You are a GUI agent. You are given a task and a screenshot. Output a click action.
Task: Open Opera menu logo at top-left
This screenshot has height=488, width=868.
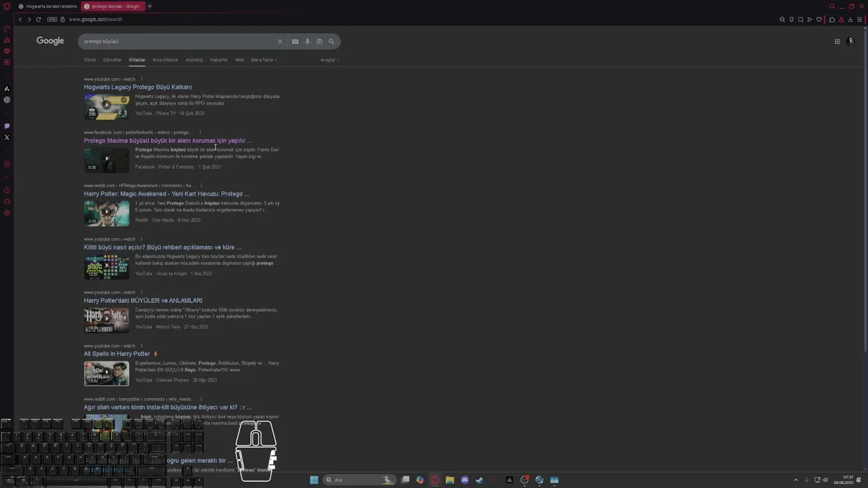click(7, 6)
